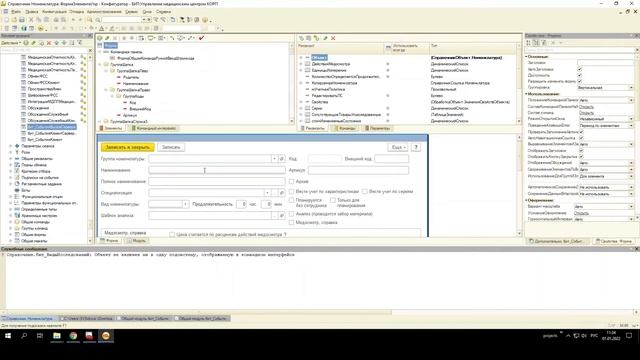Click the Артикул input field on form
Viewport: 640px width, 360px height.
tap(358, 170)
